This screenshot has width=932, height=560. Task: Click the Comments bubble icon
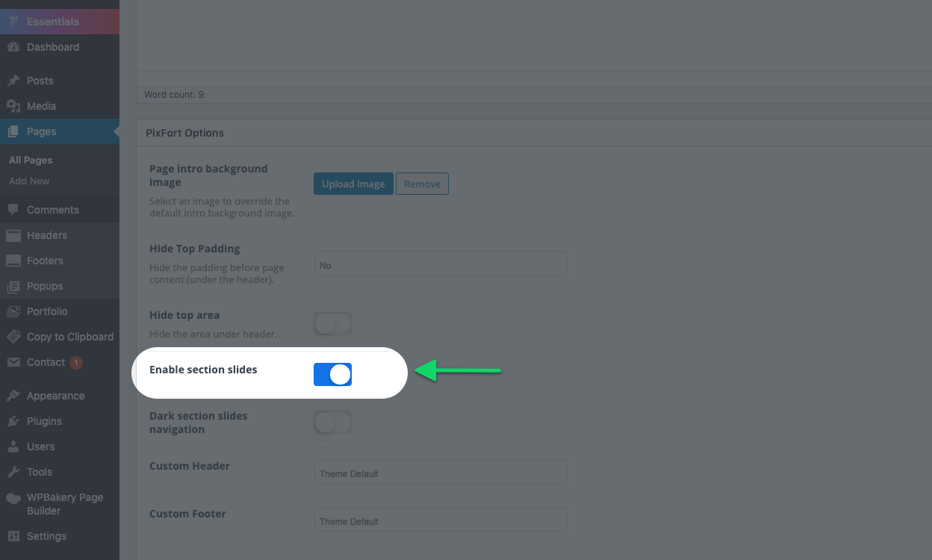click(13, 210)
